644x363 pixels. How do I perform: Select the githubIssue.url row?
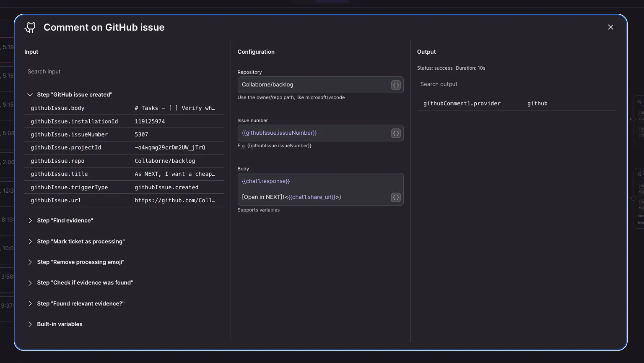tap(124, 201)
